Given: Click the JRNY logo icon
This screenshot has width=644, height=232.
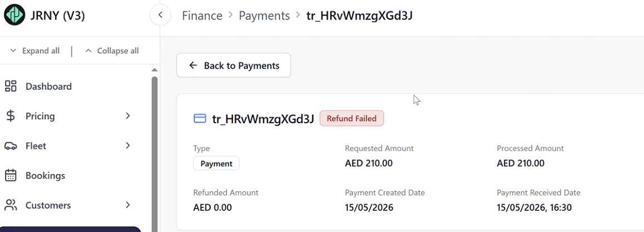Looking at the screenshot, I should point(14,15).
